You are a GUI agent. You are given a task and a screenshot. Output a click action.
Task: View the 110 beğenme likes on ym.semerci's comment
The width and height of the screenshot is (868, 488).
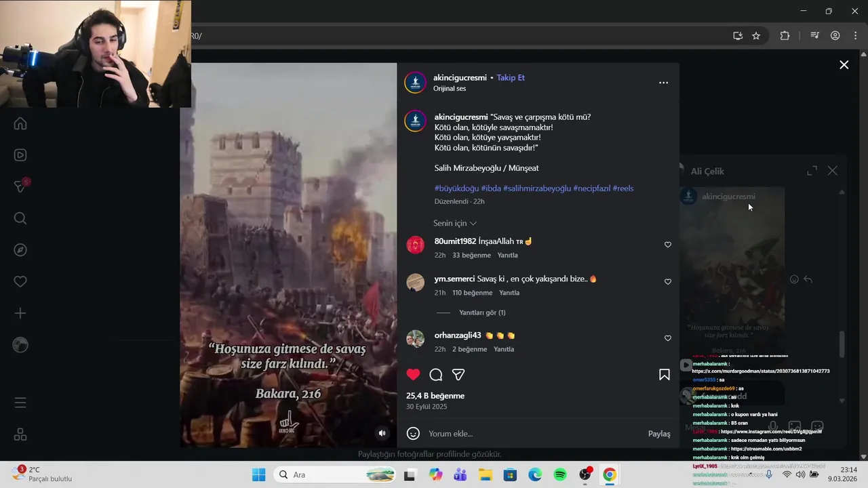[x=472, y=293]
